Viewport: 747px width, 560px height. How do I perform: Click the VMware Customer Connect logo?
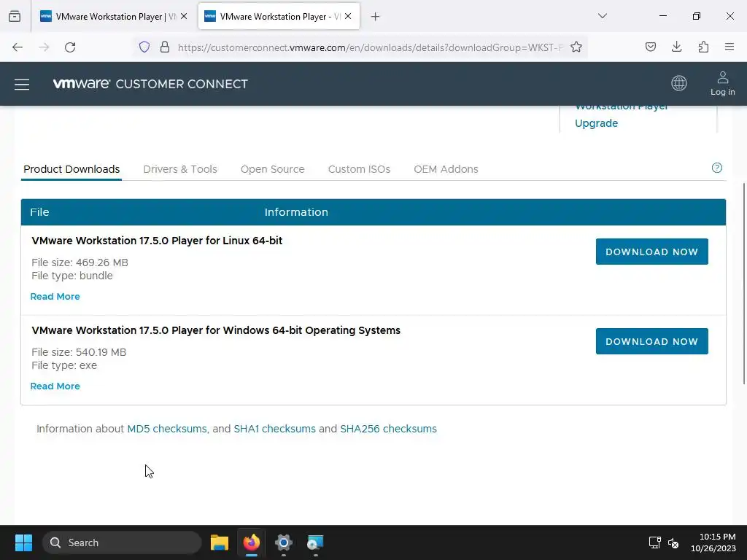point(150,84)
